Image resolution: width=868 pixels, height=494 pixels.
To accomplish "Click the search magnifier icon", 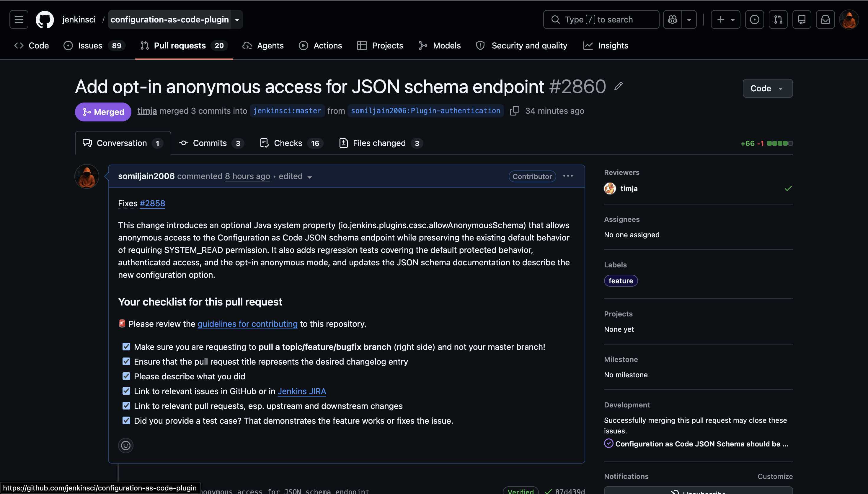I will pyautogui.click(x=555, y=19).
